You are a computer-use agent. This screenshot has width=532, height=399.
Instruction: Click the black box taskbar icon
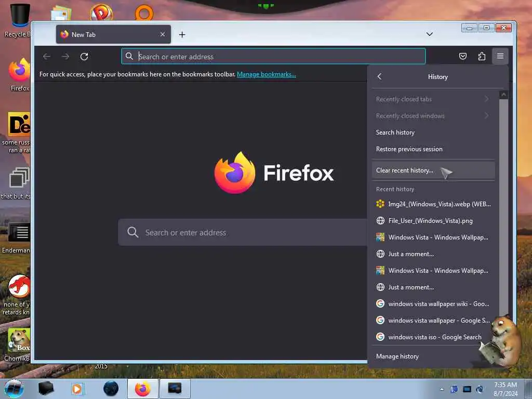pos(46,389)
